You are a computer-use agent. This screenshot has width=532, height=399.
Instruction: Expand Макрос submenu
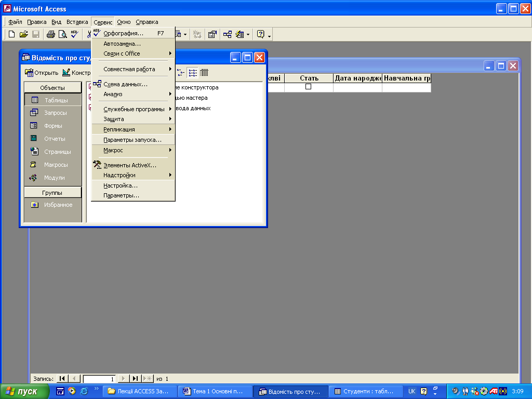[134, 150]
